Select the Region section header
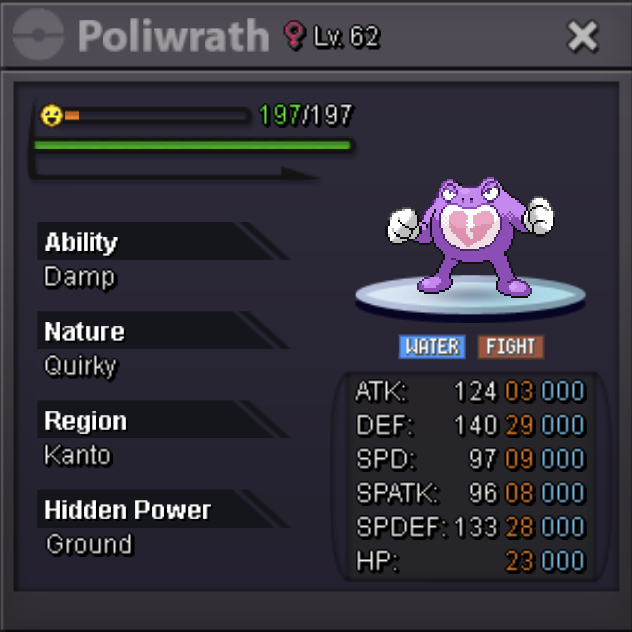Image resolution: width=632 pixels, height=632 pixels. (163, 420)
